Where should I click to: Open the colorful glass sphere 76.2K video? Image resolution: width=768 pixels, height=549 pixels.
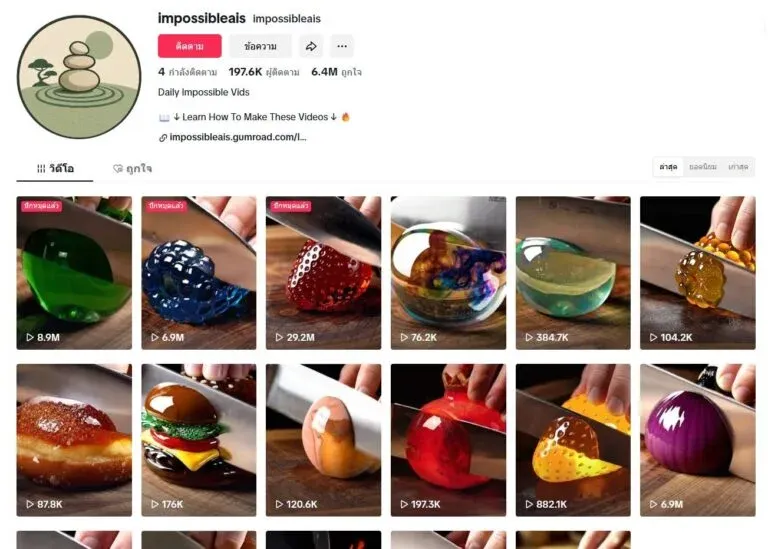[448, 273]
